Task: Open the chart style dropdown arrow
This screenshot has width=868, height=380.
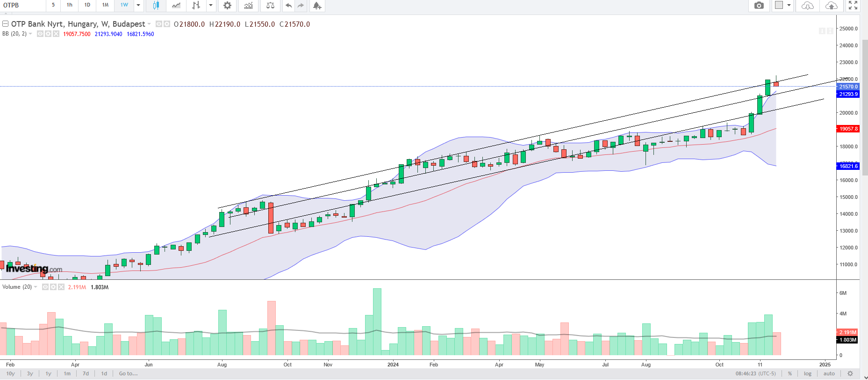Action: tap(211, 5)
